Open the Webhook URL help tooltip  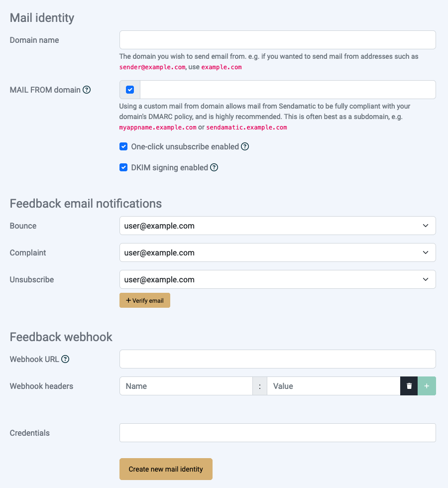[x=65, y=359]
